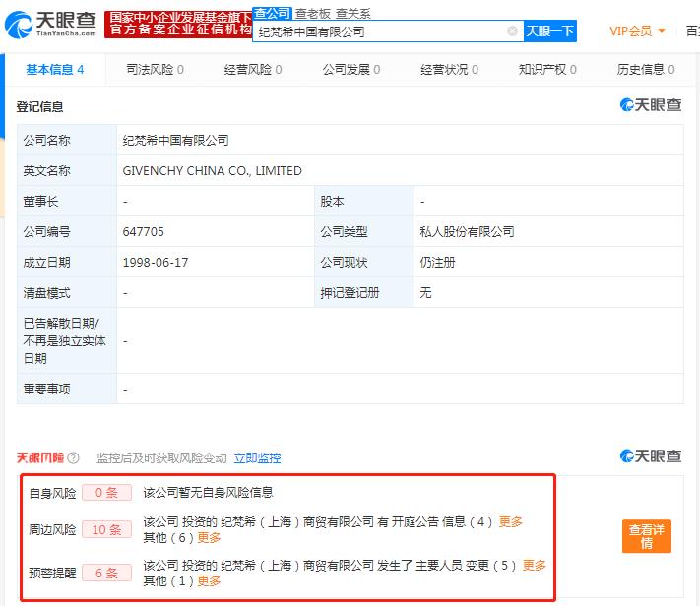The width and height of the screenshot is (700, 606).
Task: Click the 天眼风险 heading text
Action: [40, 458]
